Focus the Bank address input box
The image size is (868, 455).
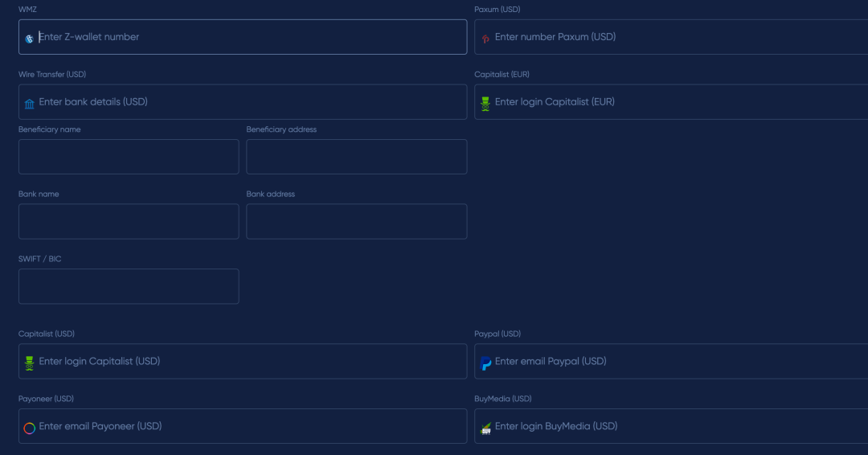tap(356, 221)
